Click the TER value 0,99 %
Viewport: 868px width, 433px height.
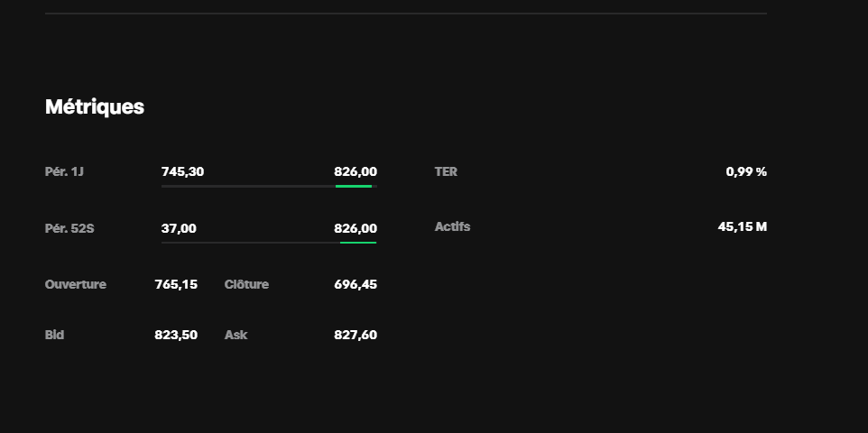pos(746,171)
